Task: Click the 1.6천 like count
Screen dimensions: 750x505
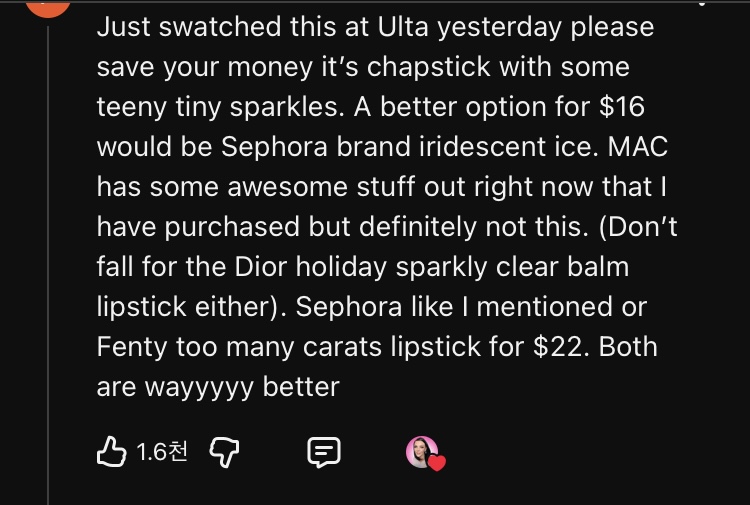Action: coord(161,453)
